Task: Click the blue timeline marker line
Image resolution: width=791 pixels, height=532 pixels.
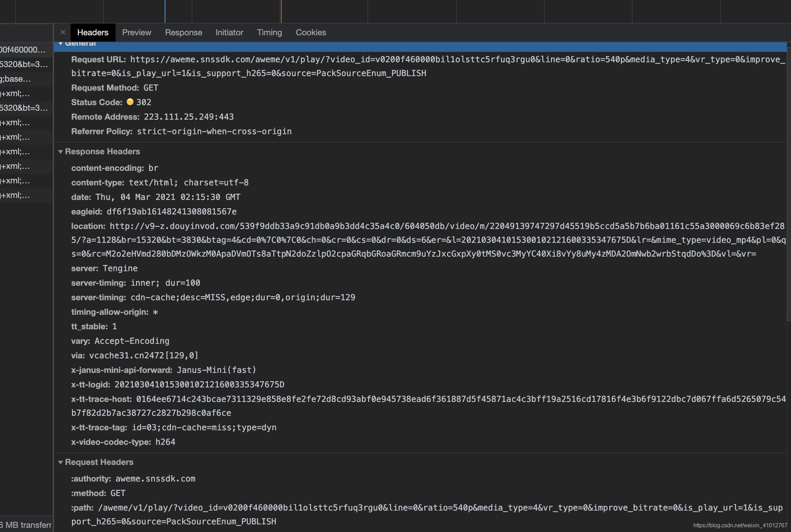Action: pyautogui.click(x=165, y=11)
